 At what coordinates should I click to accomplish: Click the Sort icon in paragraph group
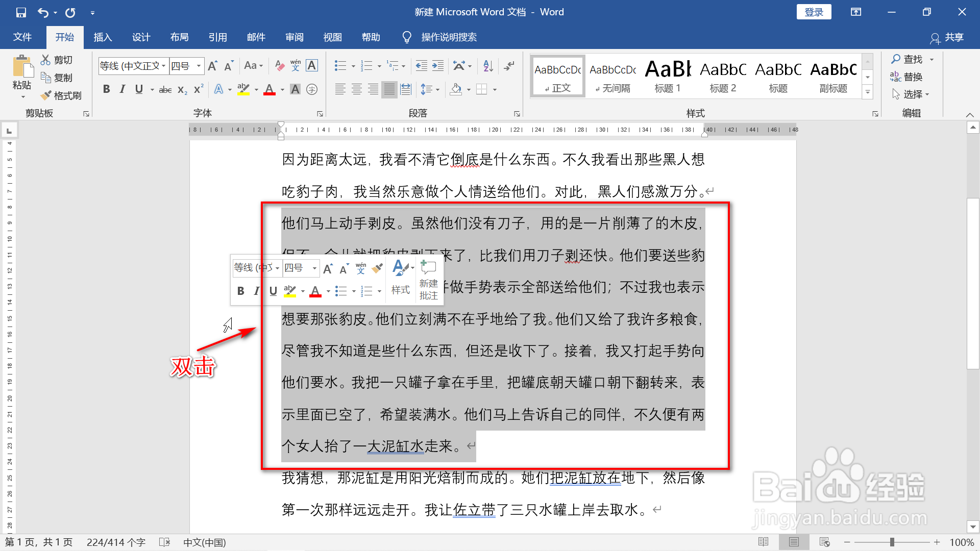coord(487,66)
